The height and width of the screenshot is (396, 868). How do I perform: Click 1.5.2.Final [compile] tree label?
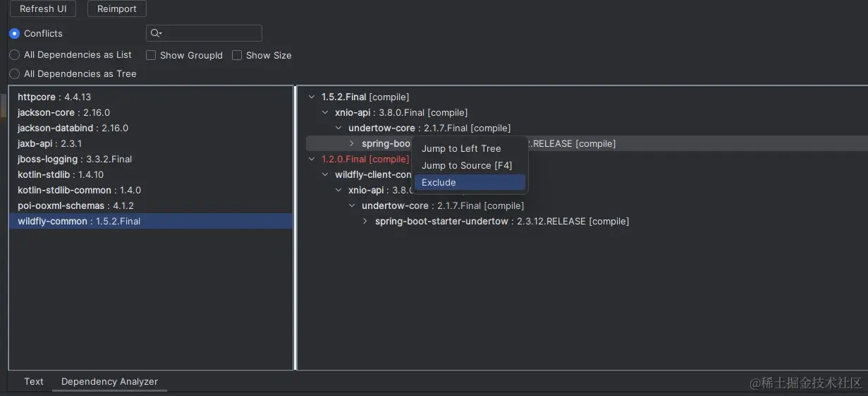[x=365, y=97]
